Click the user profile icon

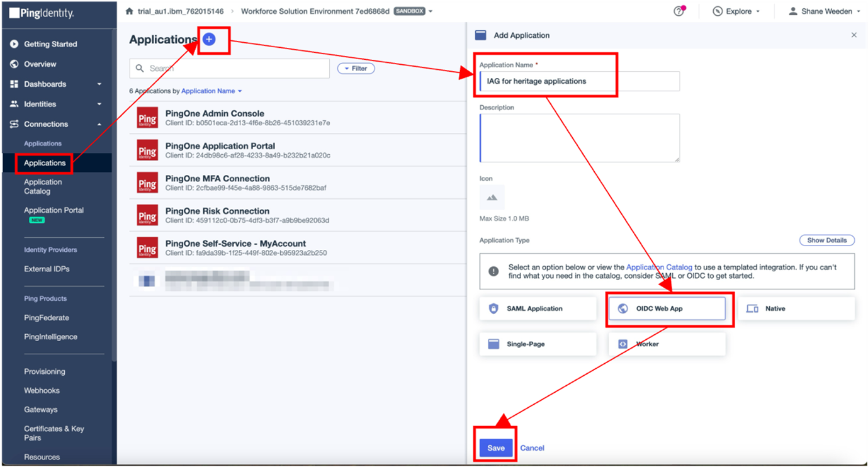coord(793,11)
